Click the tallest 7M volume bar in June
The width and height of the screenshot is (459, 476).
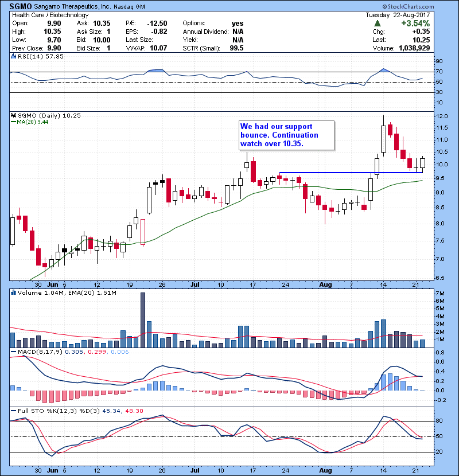tap(142, 320)
